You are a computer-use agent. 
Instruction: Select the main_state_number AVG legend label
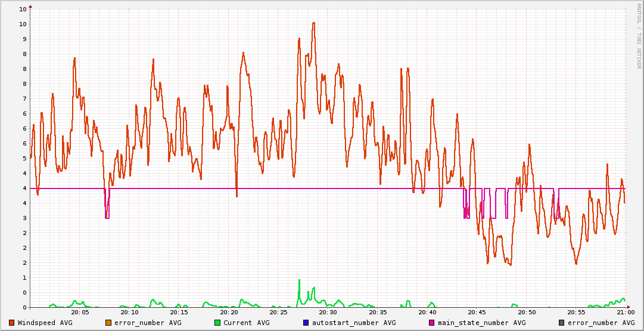481,323
